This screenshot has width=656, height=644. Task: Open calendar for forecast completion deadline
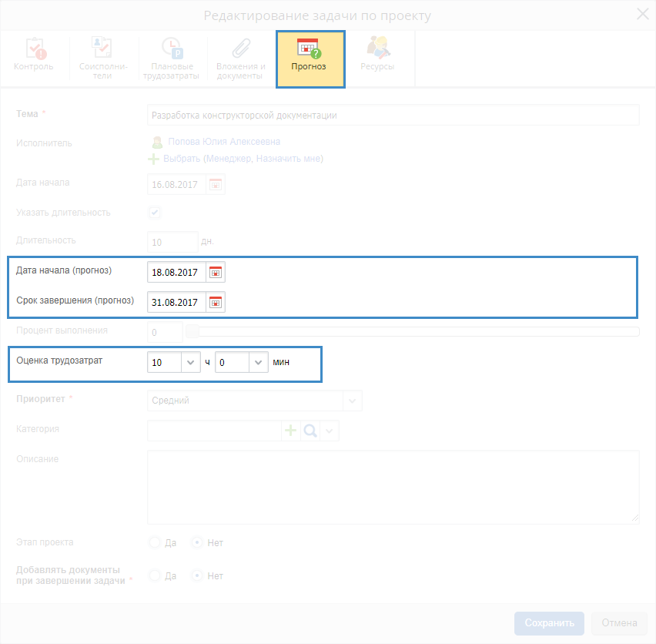216,302
